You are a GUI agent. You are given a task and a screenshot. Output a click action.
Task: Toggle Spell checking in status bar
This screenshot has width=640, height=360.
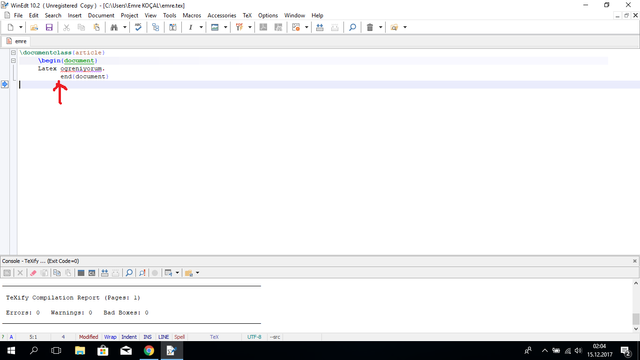coord(180,337)
